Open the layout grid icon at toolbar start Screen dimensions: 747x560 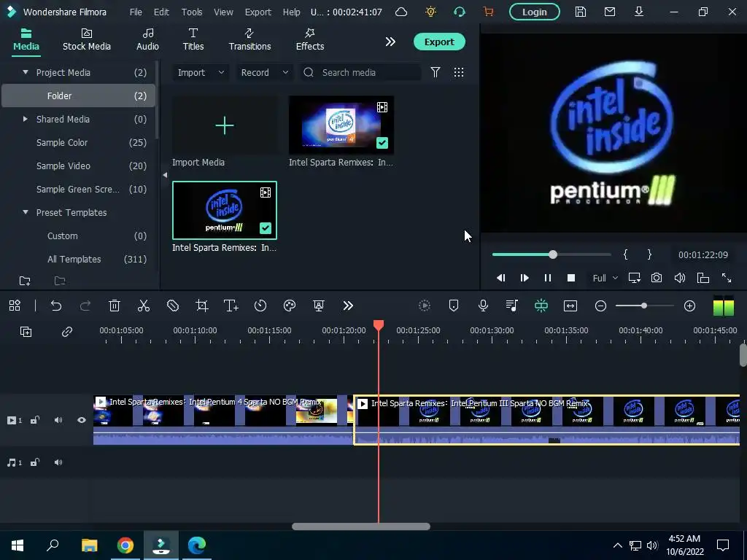[x=15, y=306]
